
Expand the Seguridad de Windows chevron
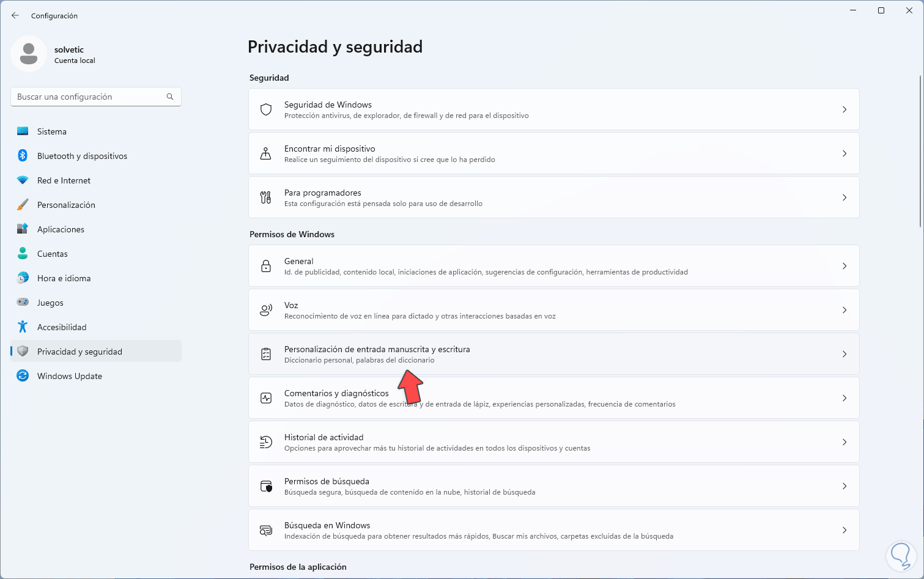click(x=845, y=109)
